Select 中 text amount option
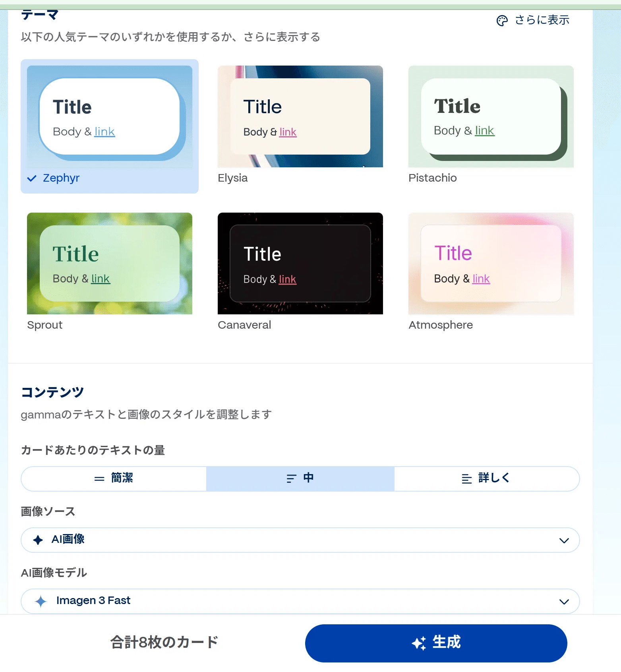The height and width of the screenshot is (672, 621). 300,478
